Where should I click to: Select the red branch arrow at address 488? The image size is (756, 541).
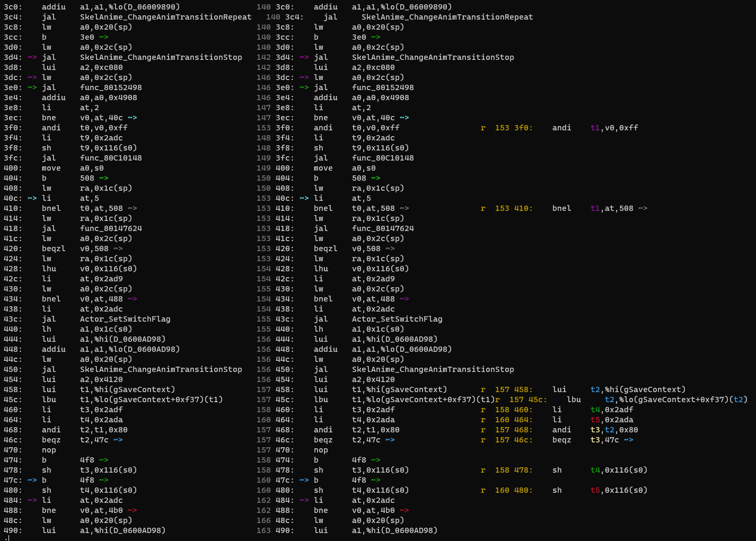point(131,510)
